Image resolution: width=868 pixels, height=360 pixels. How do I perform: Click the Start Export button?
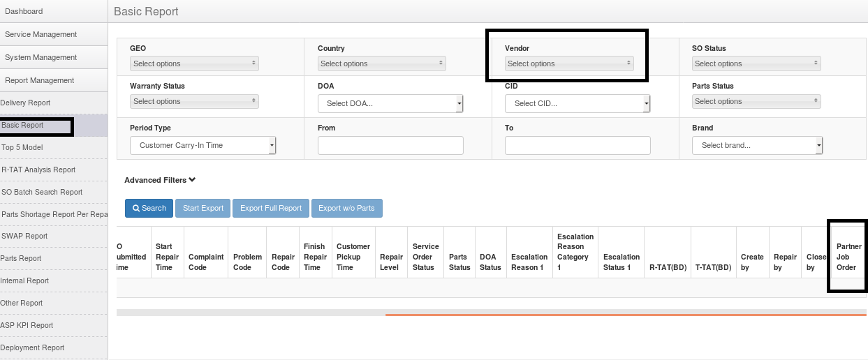click(203, 208)
